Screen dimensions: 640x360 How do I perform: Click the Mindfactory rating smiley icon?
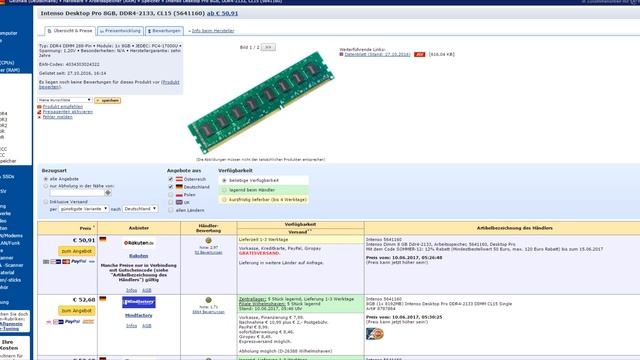[209, 300]
